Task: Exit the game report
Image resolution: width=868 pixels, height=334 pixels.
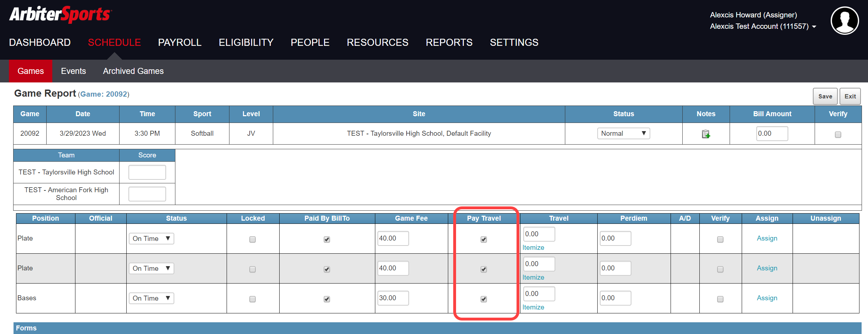Action: [x=850, y=96]
